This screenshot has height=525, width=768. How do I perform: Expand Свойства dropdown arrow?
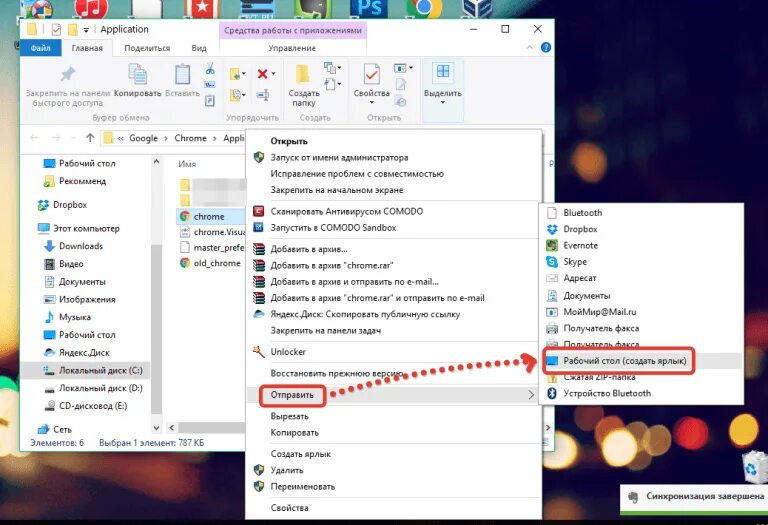tap(371, 102)
